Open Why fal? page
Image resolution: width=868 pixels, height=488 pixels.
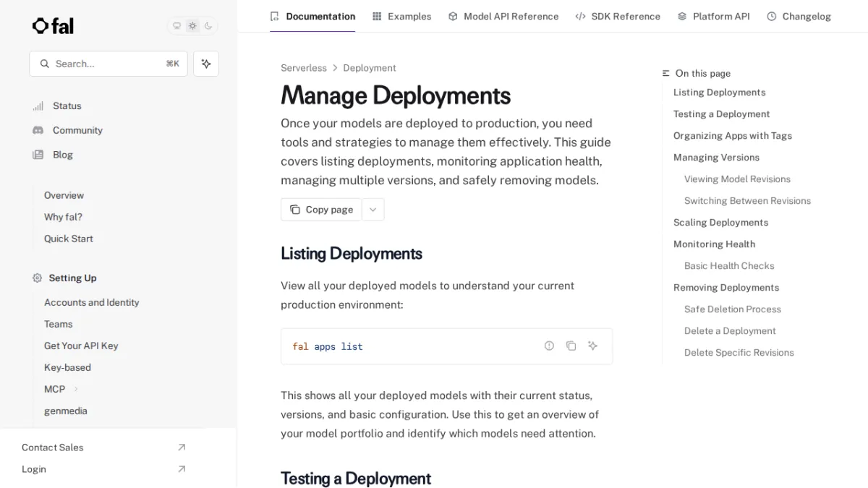(63, 217)
